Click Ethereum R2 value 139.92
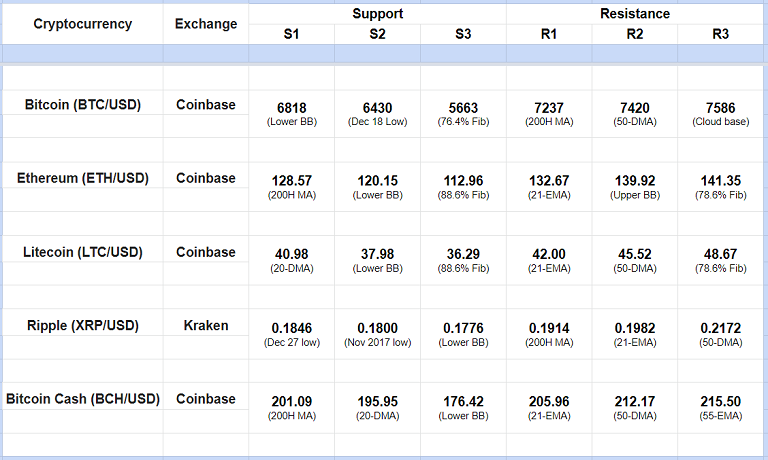The width and height of the screenshot is (768, 460). coord(635,181)
